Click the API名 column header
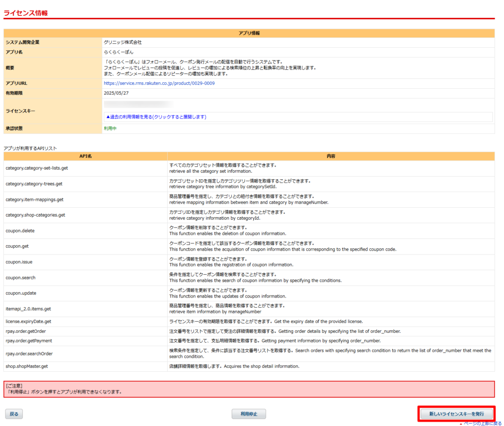Screen dimensions: 504x426 (x=86, y=156)
